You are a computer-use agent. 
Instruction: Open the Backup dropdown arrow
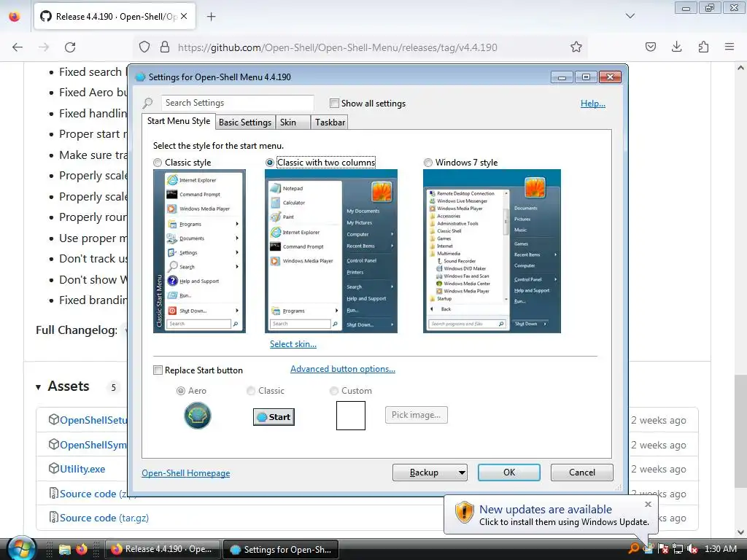click(x=461, y=472)
